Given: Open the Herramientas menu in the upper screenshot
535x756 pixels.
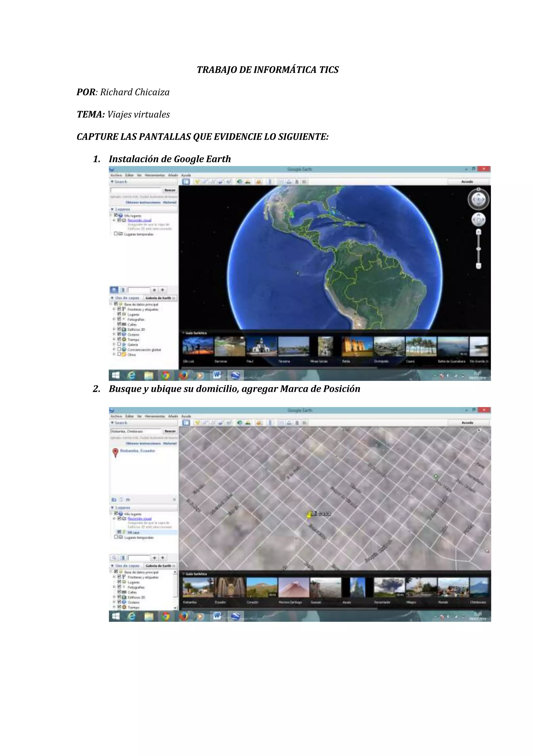Looking at the screenshot, I should [154, 175].
